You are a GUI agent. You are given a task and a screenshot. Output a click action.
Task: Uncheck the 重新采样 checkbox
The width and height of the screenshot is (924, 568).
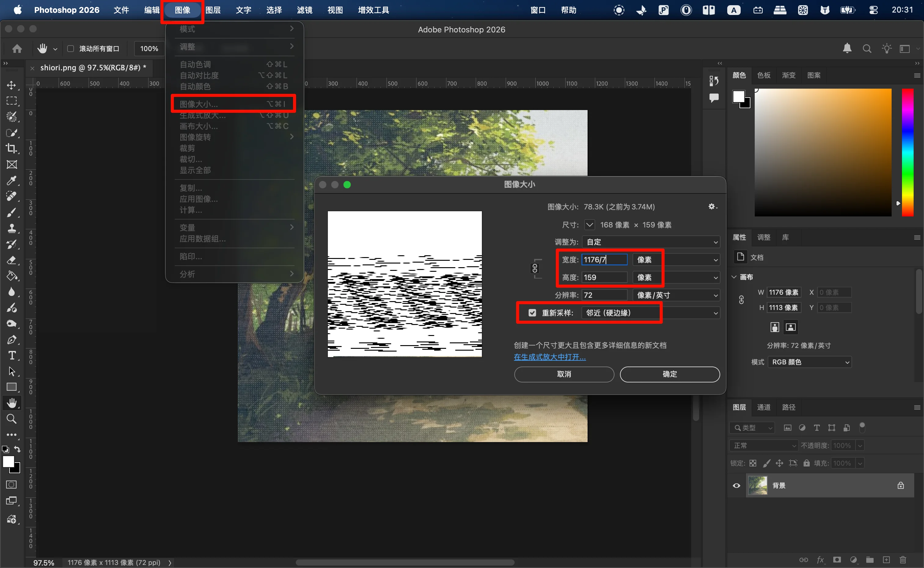pyautogui.click(x=532, y=313)
